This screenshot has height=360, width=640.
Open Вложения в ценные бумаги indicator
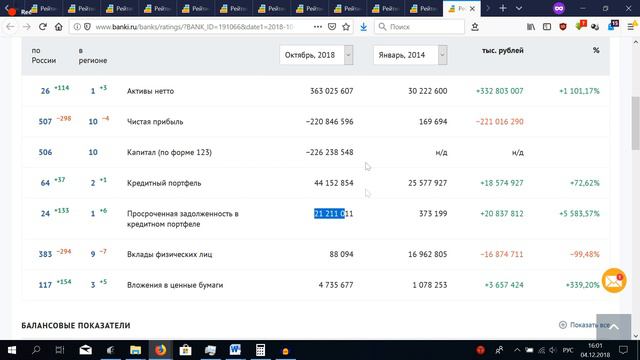(175, 285)
